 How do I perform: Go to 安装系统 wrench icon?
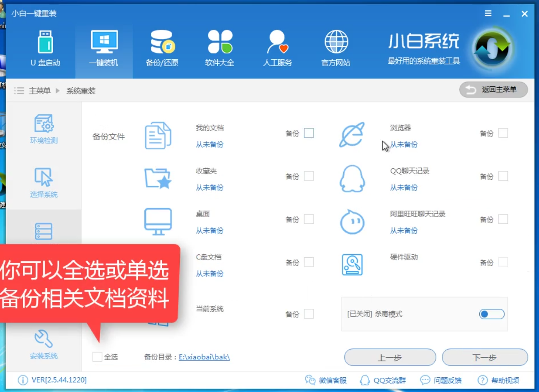(x=44, y=339)
